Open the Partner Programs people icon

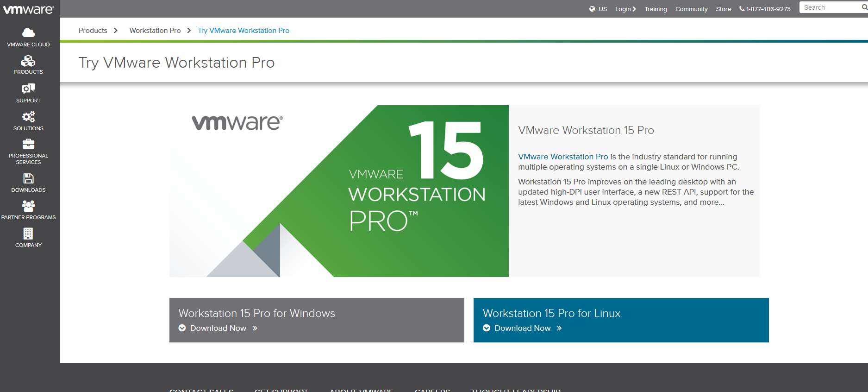pos(28,206)
